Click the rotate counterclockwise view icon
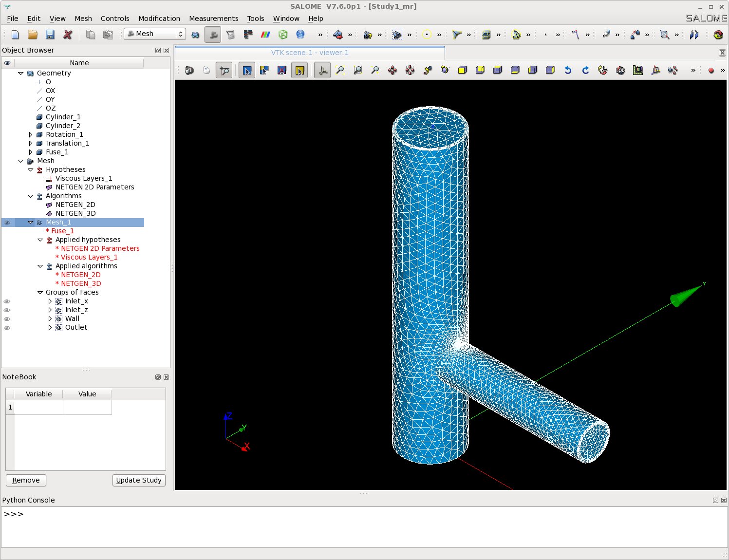 [x=568, y=71]
